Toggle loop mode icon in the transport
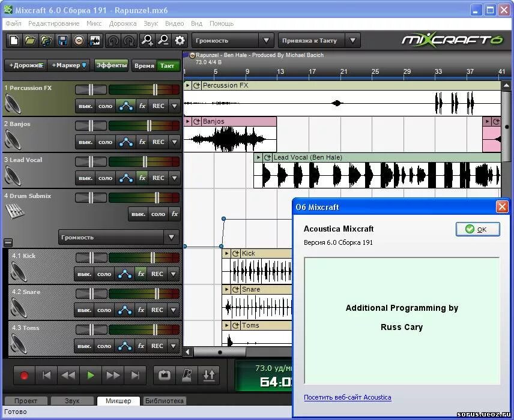Image resolution: width=514 pixels, height=420 pixels. (x=165, y=375)
